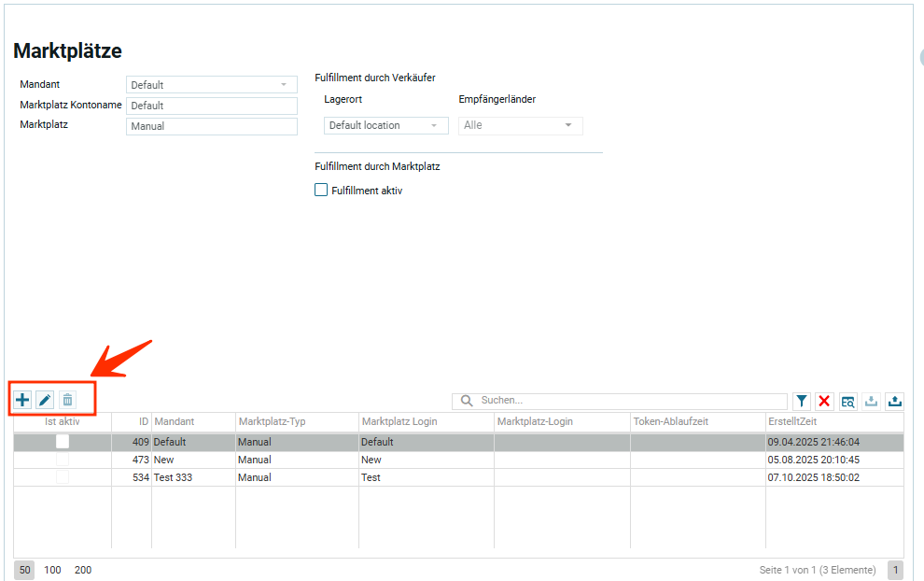Image resolution: width=924 pixels, height=581 pixels.
Task: Click the Marktplatz Kontoname input field
Action: pos(211,106)
